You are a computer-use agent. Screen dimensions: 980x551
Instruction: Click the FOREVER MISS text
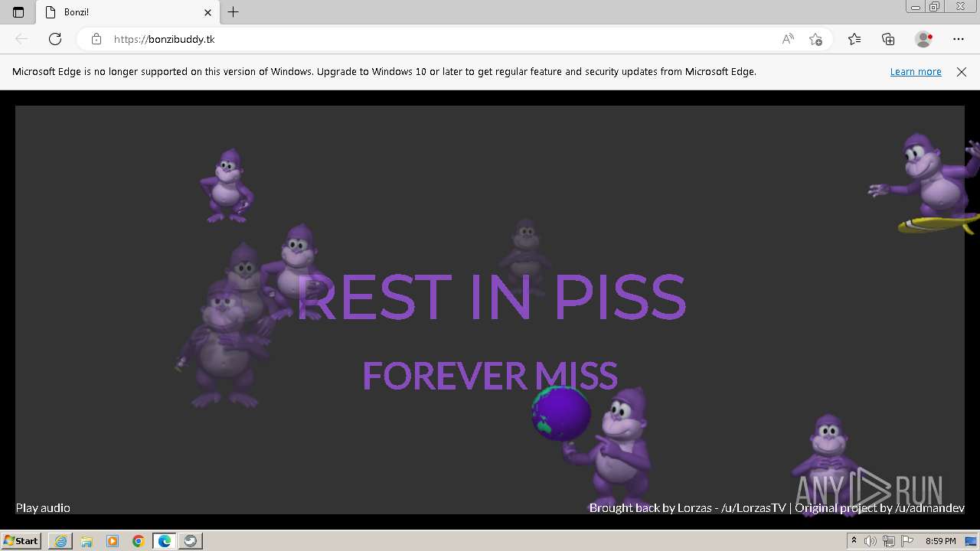coord(490,376)
